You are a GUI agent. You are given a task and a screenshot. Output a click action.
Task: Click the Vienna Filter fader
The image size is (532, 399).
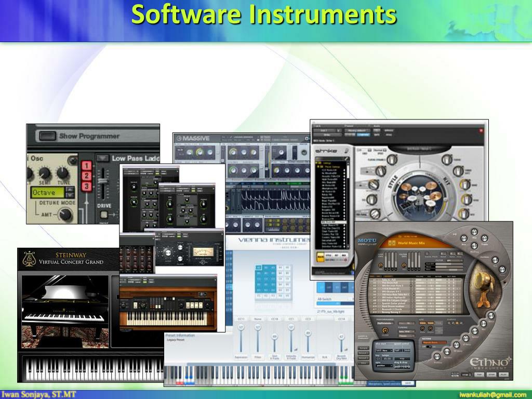[x=258, y=338]
